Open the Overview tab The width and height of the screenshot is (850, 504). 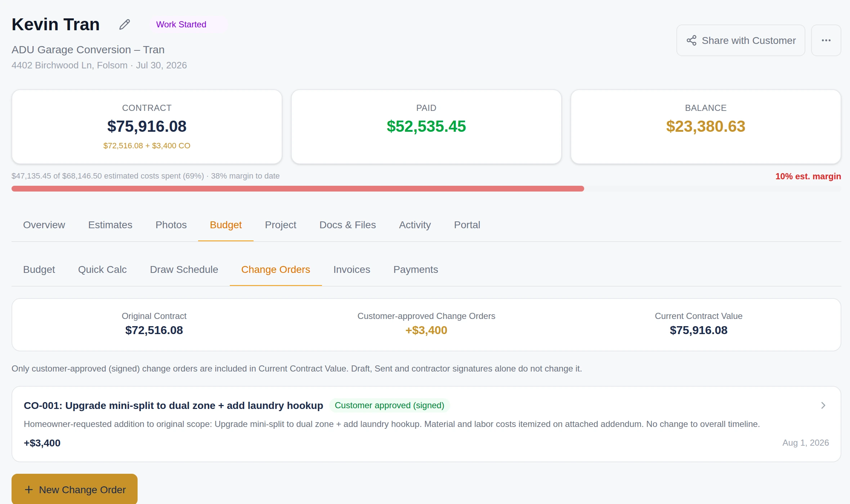coord(44,225)
